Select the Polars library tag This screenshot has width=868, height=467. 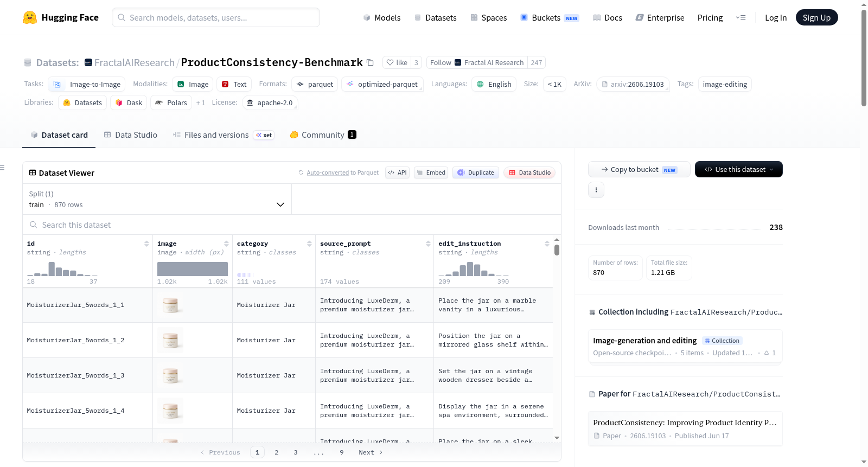pyautogui.click(x=171, y=103)
